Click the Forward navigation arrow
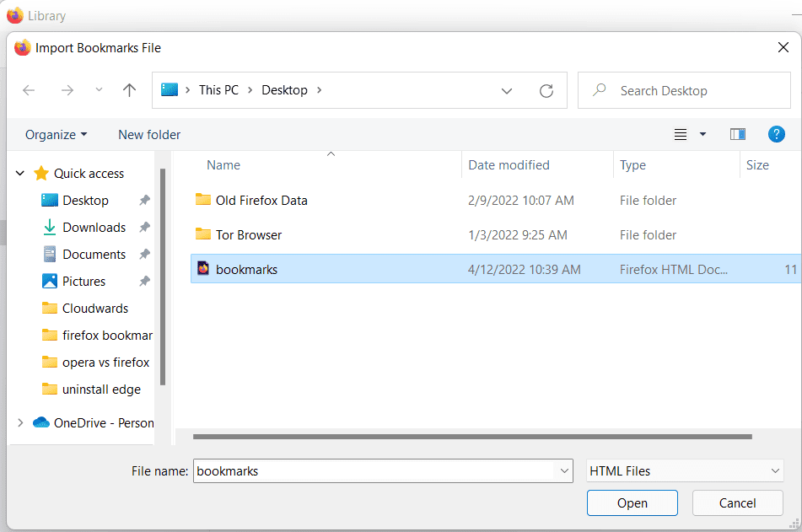This screenshot has width=802, height=532. tap(67, 90)
